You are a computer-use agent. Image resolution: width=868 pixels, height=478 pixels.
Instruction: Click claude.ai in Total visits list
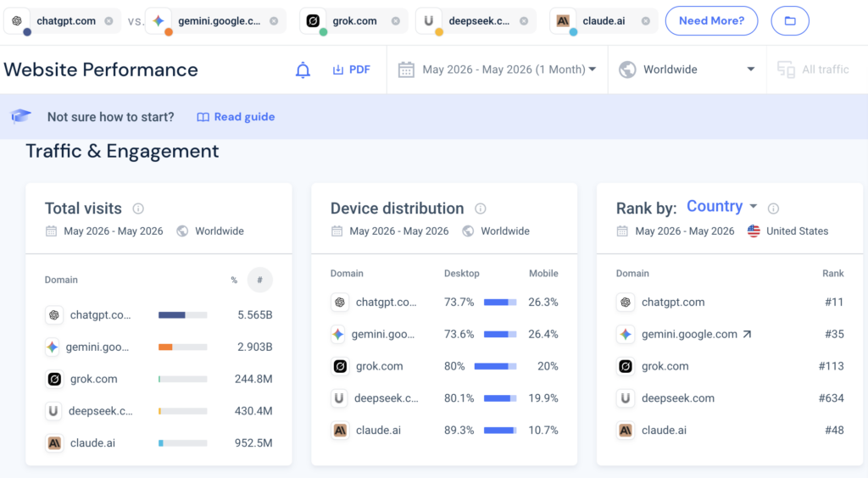coord(92,443)
